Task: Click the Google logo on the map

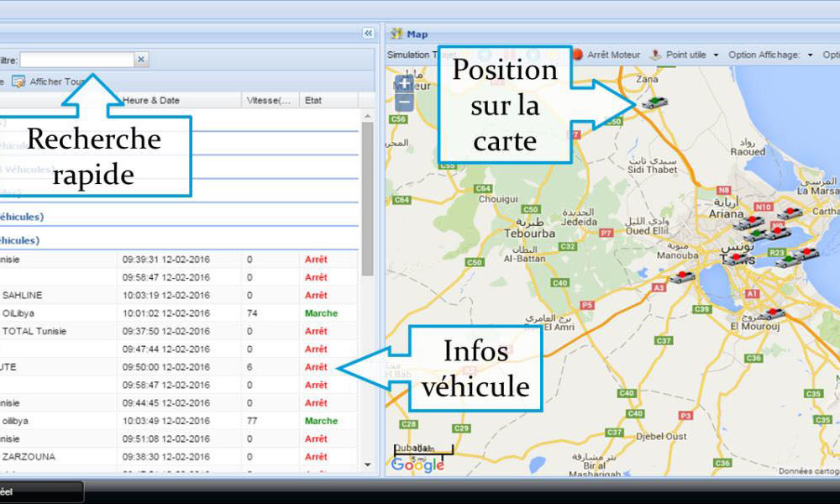Action: pyautogui.click(x=417, y=465)
